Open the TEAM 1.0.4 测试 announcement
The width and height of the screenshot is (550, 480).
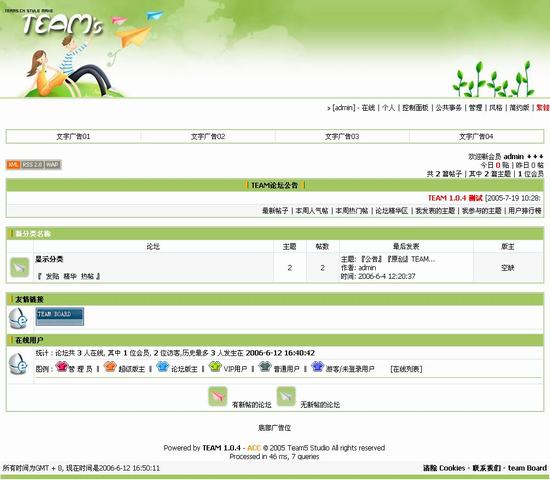tap(455, 198)
